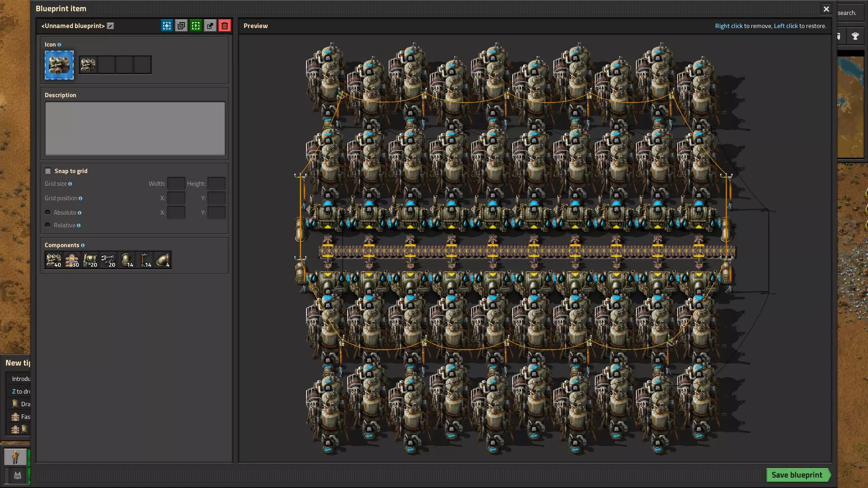Image resolution: width=868 pixels, height=488 pixels.
Task: Click the red trash delete blueprint icon
Action: click(x=225, y=26)
